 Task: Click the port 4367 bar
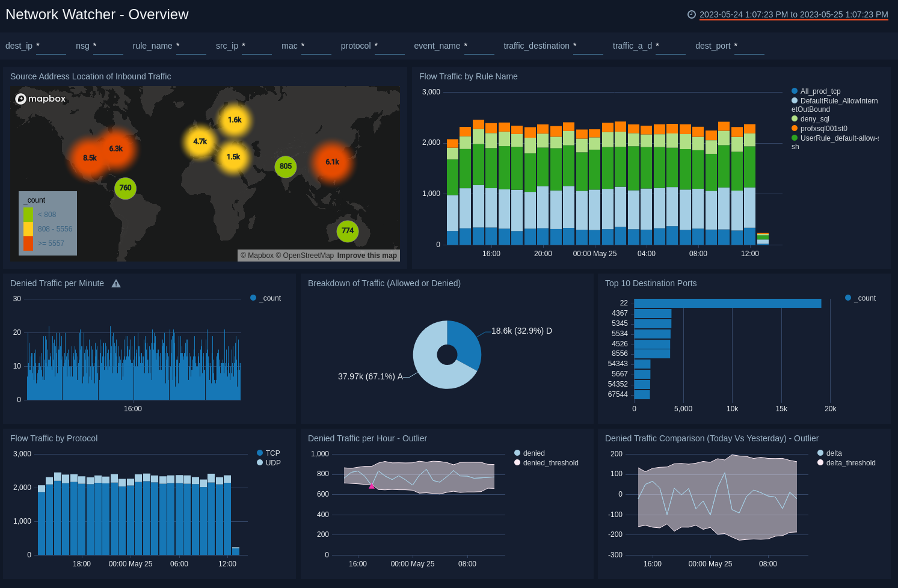[x=653, y=314]
